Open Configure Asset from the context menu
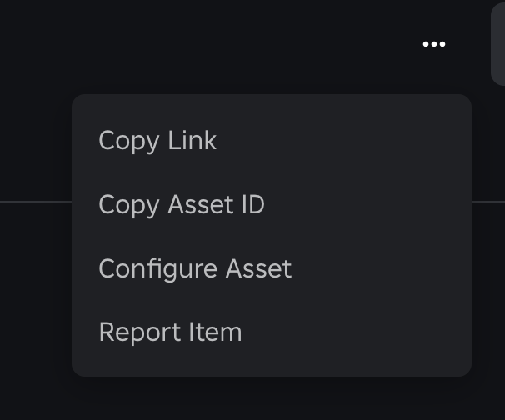The height and width of the screenshot is (420, 505). pos(195,268)
